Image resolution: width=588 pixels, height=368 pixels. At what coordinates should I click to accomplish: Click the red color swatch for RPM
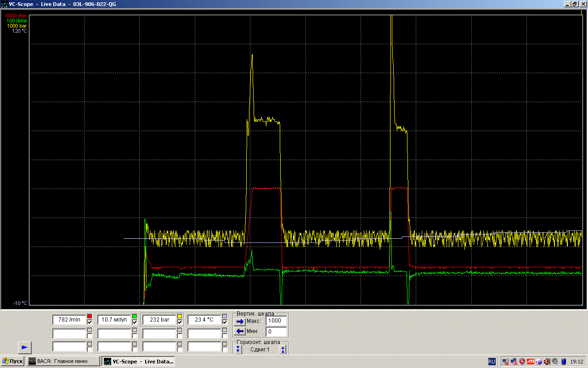tap(90, 316)
